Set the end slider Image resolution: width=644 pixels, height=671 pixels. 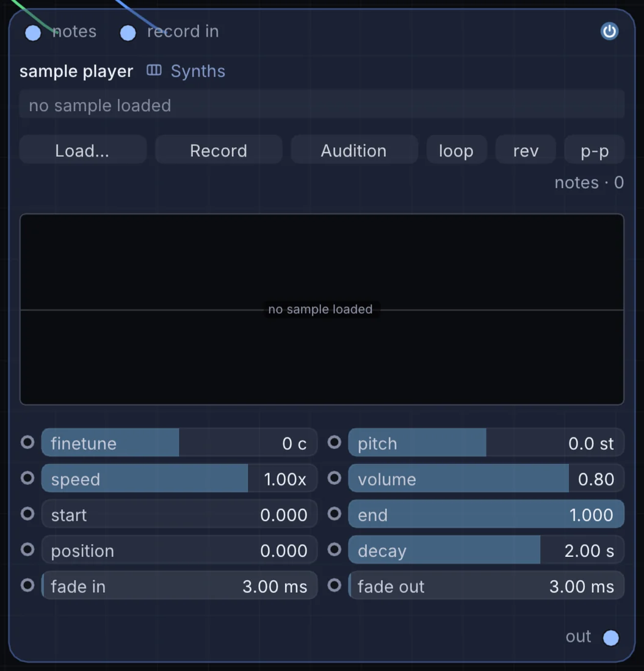(486, 514)
